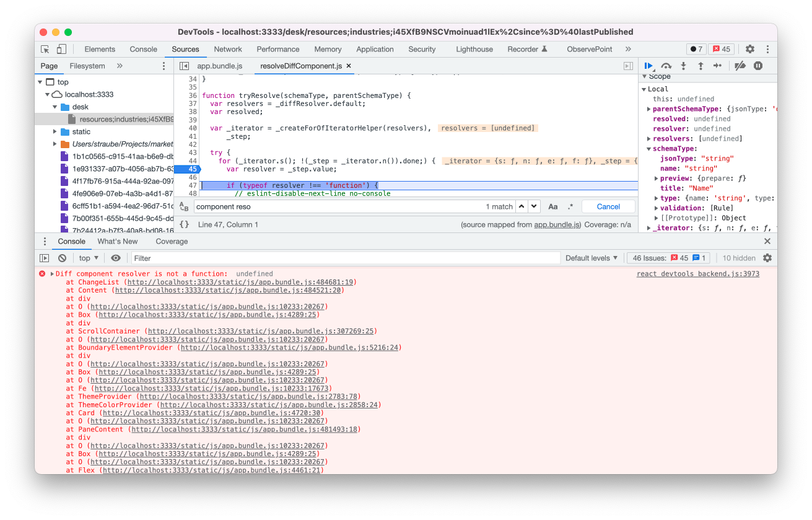Open console settings gear
This screenshot has height=520, width=812.
tap(767, 258)
